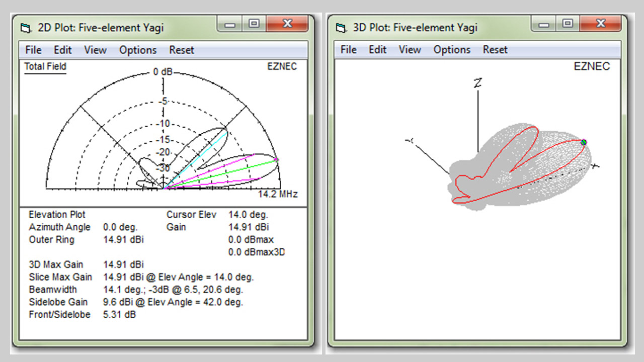This screenshot has width=644, height=362.
Task: Maximize the 3D Plot window
Action: coord(568,23)
